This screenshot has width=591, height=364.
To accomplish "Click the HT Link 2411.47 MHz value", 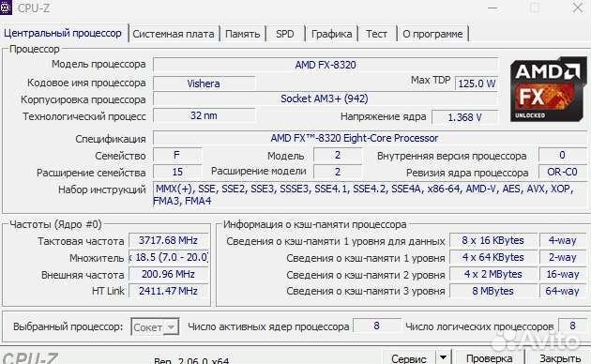I will tap(168, 291).
